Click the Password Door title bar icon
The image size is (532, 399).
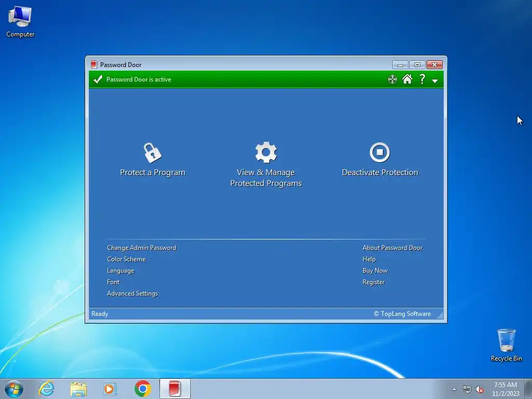point(94,64)
